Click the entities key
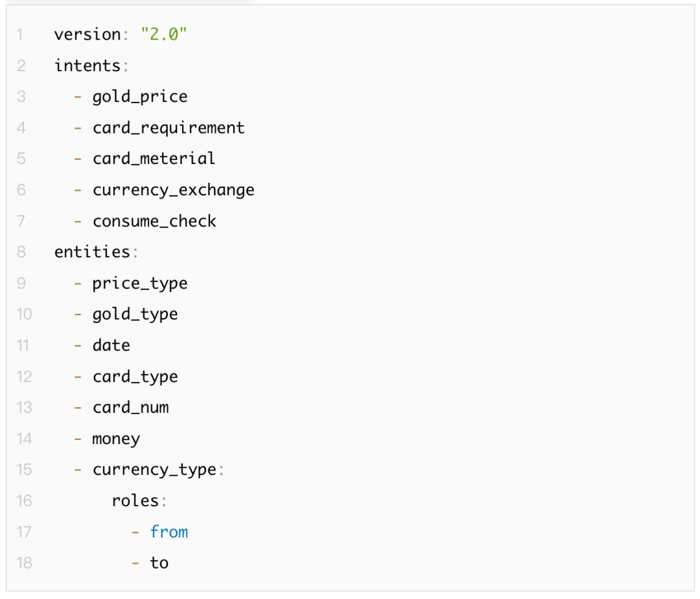 92,252
